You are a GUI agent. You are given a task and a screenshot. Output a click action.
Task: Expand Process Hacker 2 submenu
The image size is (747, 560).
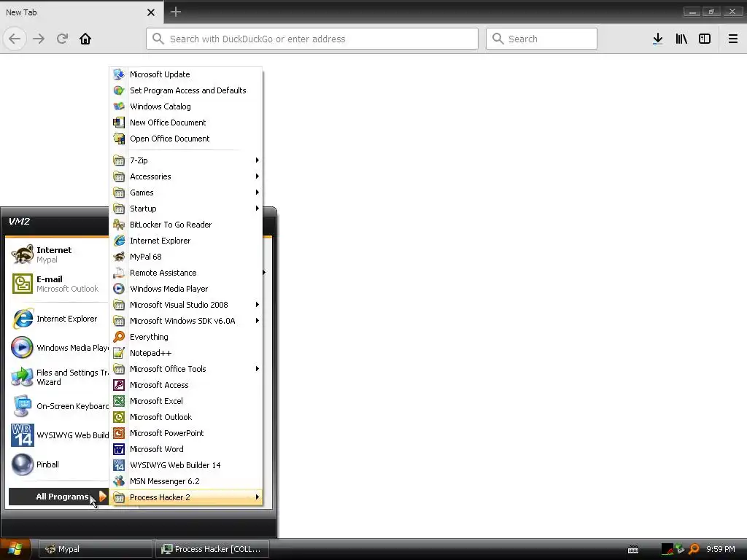[186, 497]
